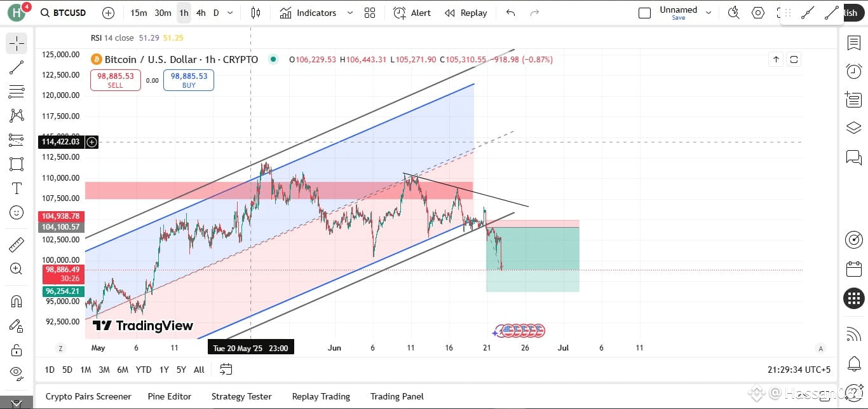868x409 pixels.
Task: Select the zoom in tool
Action: [17, 268]
